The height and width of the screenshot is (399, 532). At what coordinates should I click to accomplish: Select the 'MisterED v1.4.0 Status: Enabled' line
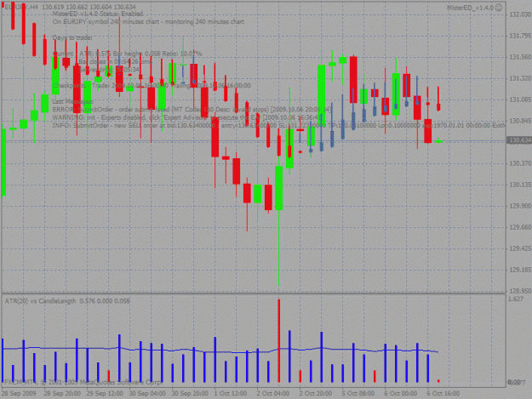(x=98, y=14)
